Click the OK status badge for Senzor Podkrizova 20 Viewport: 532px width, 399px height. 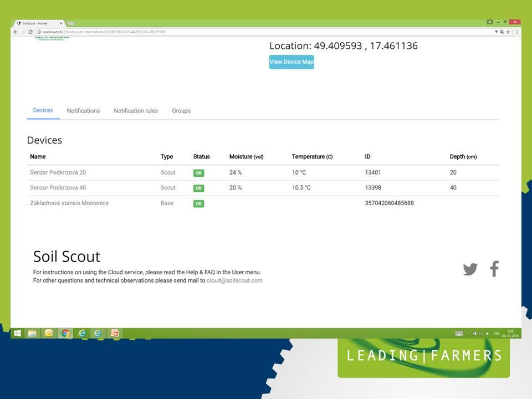coord(199,173)
